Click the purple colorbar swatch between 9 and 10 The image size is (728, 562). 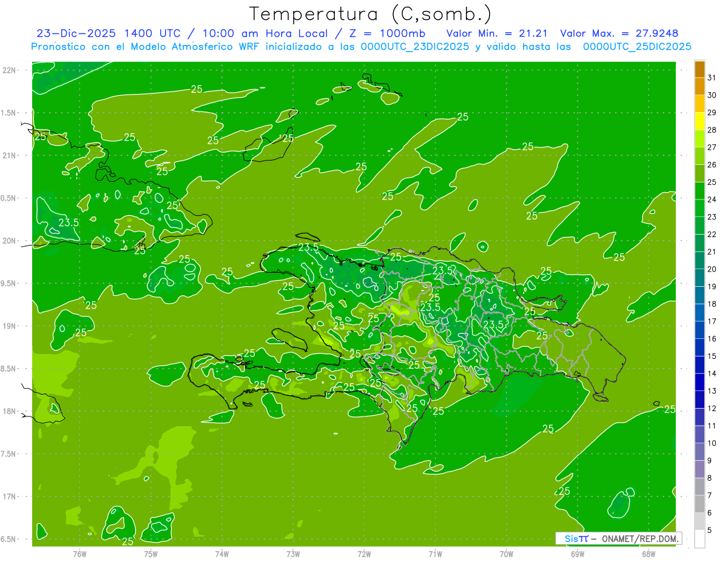pyautogui.click(x=699, y=452)
